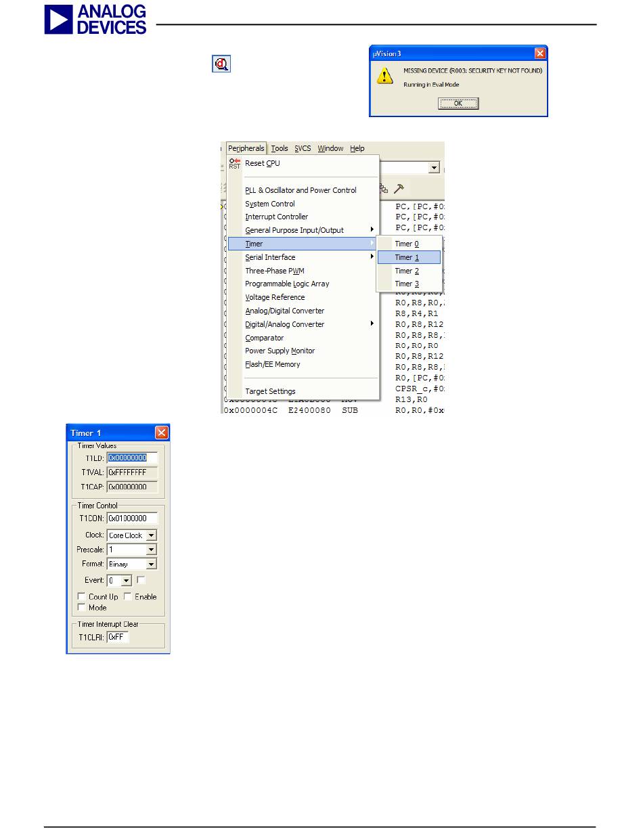Select Reset CPU from the Peripherals menu
Image resolution: width=643 pixels, height=840 pixels.
303,163
